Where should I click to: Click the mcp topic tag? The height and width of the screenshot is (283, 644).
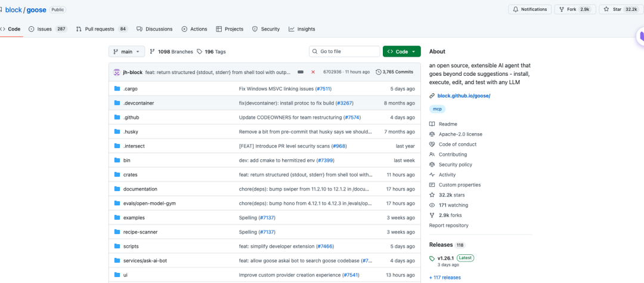point(438,109)
